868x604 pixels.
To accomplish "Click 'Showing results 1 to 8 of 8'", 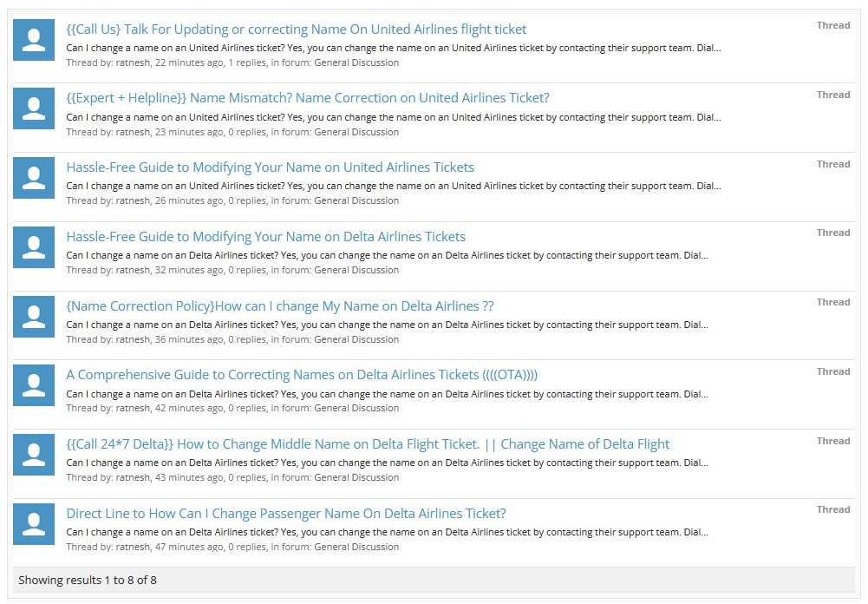I will [x=88, y=581].
